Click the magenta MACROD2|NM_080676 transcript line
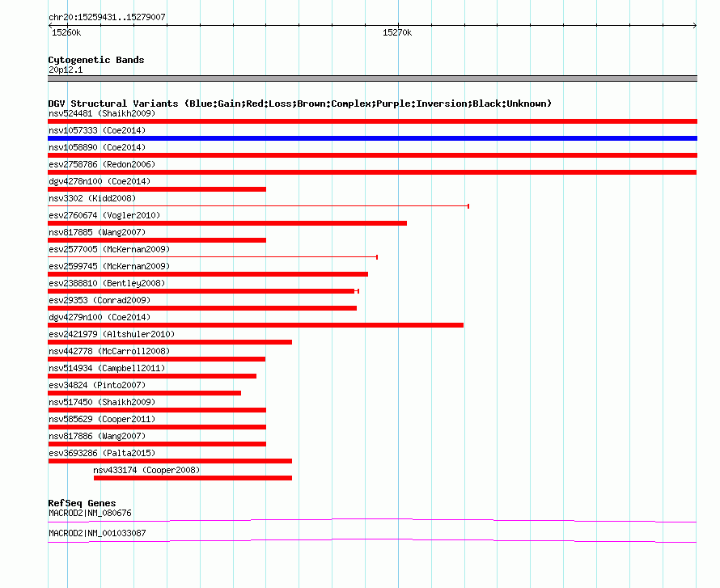The height and width of the screenshot is (588, 720). (x=372, y=521)
